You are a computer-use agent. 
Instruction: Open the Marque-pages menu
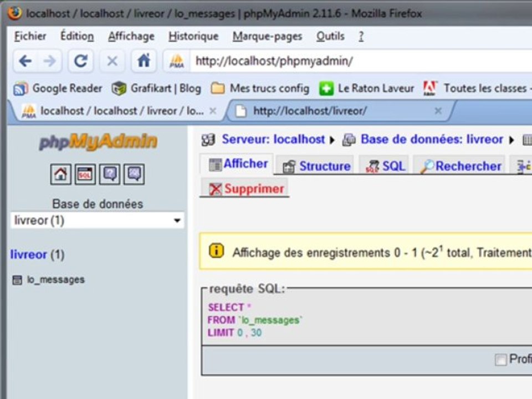tap(267, 36)
